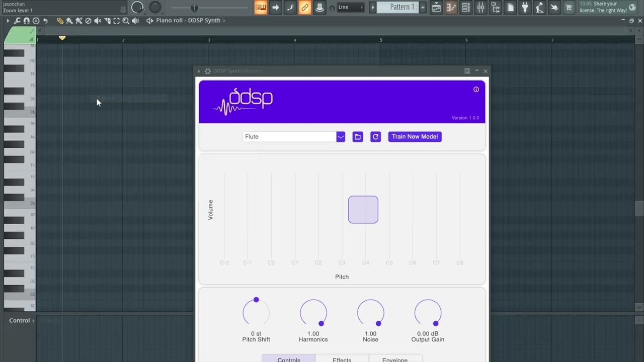This screenshot has width=644, height=362.
Task: Expand the Control lane selector
Action: [x=22, y=321]
